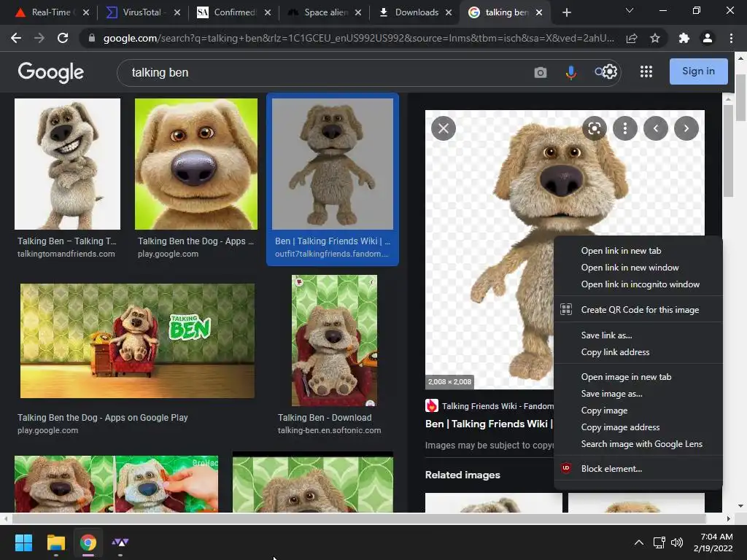
Task: Close the Downloads tab
Action: (x=449, y=12)
